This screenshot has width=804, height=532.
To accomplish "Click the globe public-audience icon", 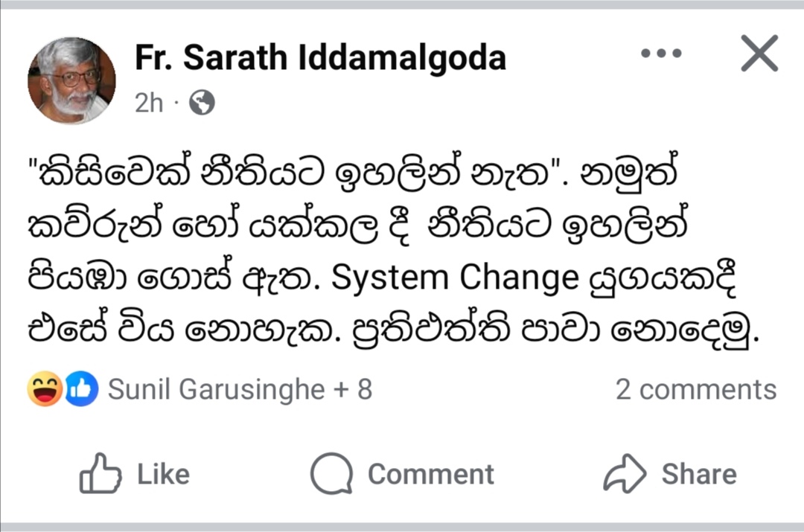I will click(202, 103).
